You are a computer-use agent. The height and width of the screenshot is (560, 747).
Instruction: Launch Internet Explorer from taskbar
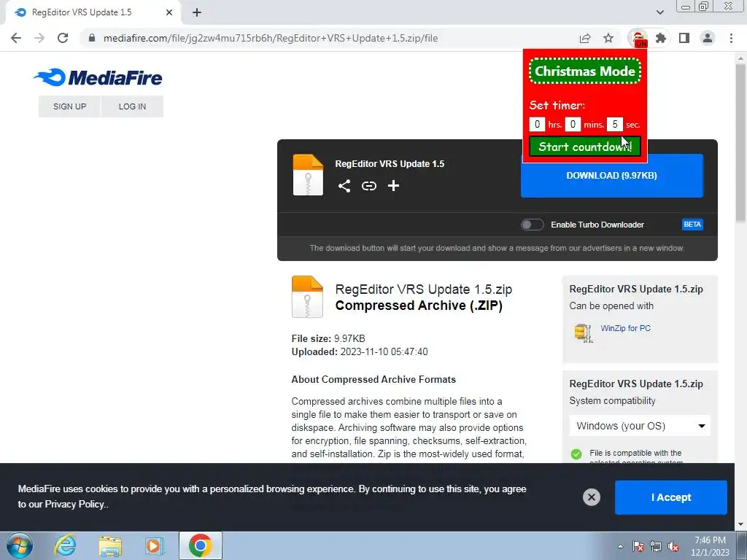pyautogui.click(x=65, y=545)
